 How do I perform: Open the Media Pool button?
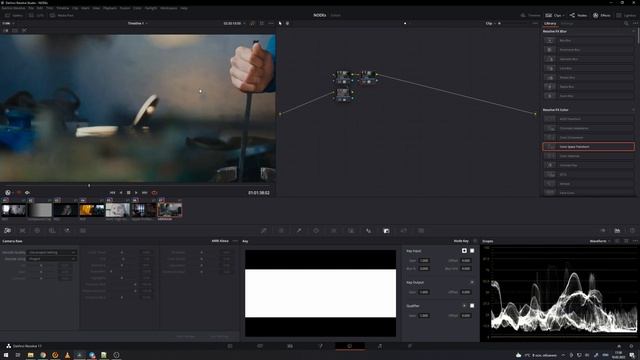click(x=62, y=16)
